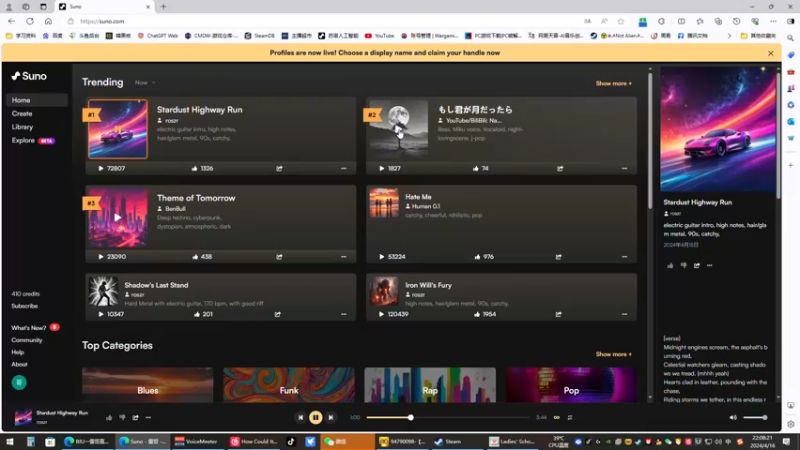Open user avatar at sidebar bottom
This screenshot has width=800, height=450.
(x=19, y=383)
